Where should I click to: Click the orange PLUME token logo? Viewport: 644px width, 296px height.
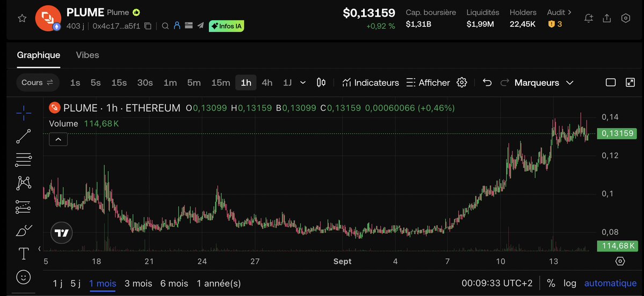pyautogui.click(x=48, y=18)
